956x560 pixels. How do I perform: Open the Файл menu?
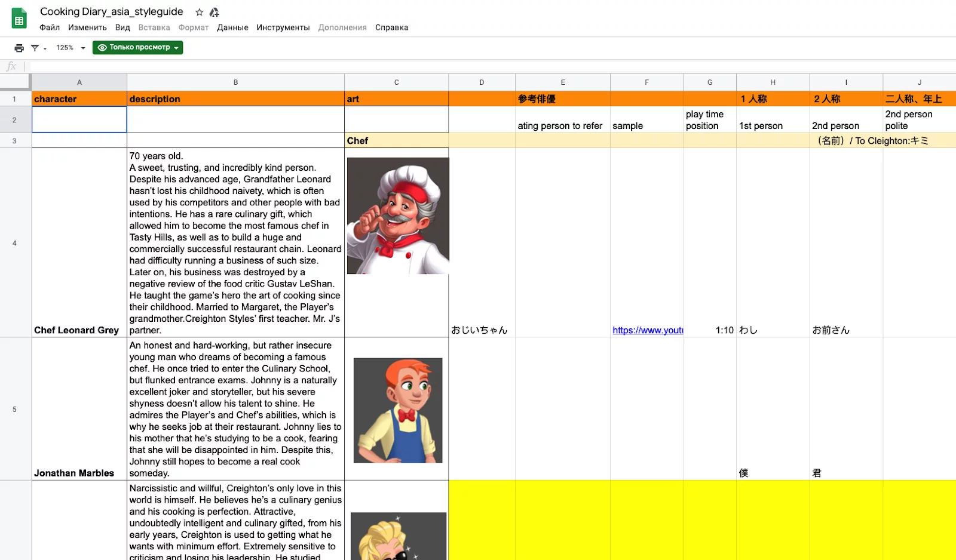click(50, 27)
